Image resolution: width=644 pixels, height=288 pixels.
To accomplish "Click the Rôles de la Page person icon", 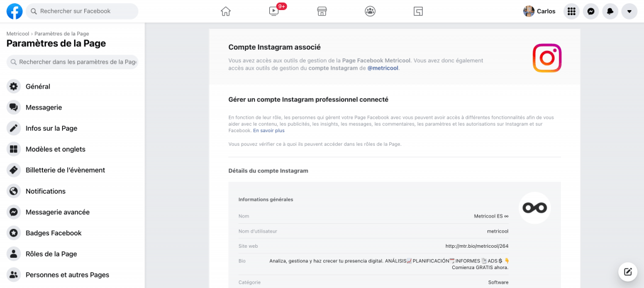I will (x=14, y=254).
